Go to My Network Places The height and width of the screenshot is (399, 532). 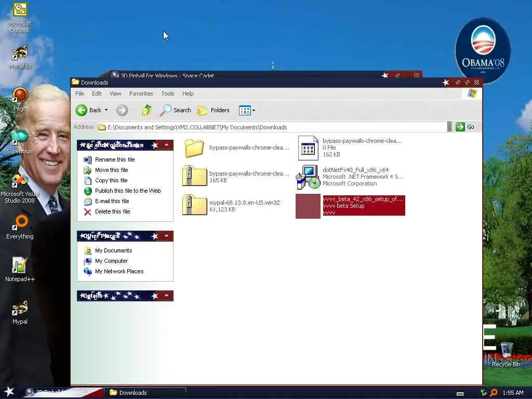coord(114,271)
